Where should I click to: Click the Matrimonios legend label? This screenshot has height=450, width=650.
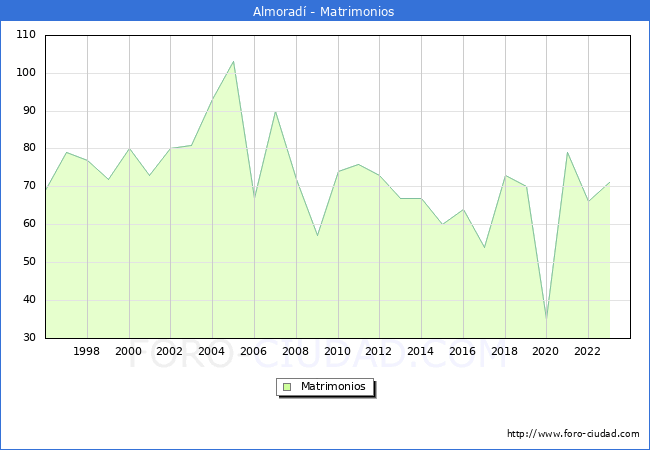click(x=333, y=386)
